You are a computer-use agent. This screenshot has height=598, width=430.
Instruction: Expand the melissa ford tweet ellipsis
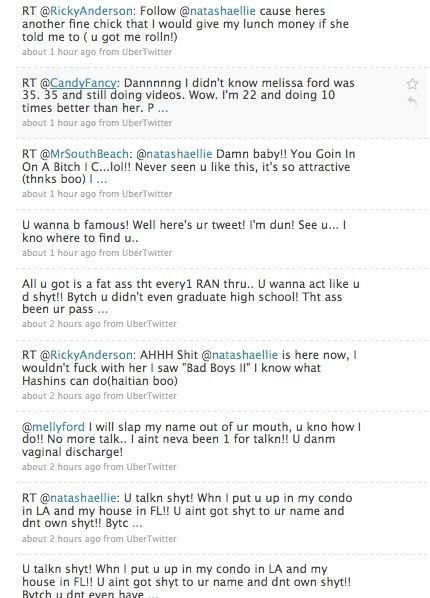click(x=163, y=109)
